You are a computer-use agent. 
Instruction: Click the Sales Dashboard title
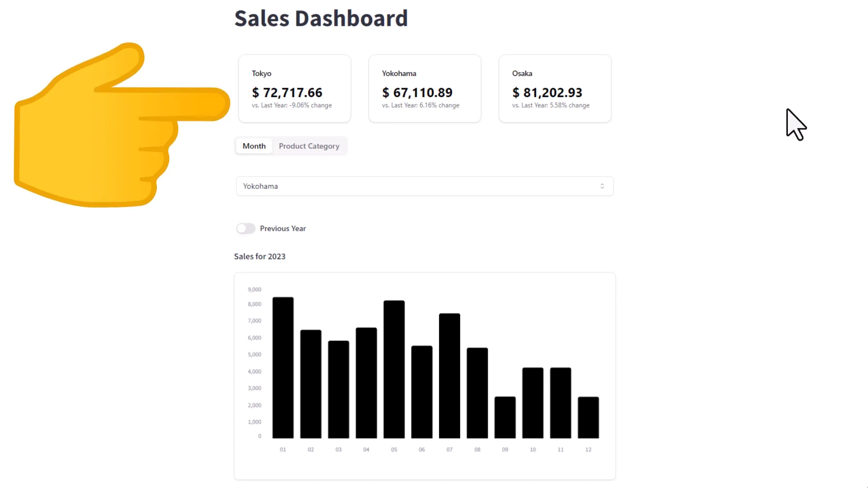[321, 18]
